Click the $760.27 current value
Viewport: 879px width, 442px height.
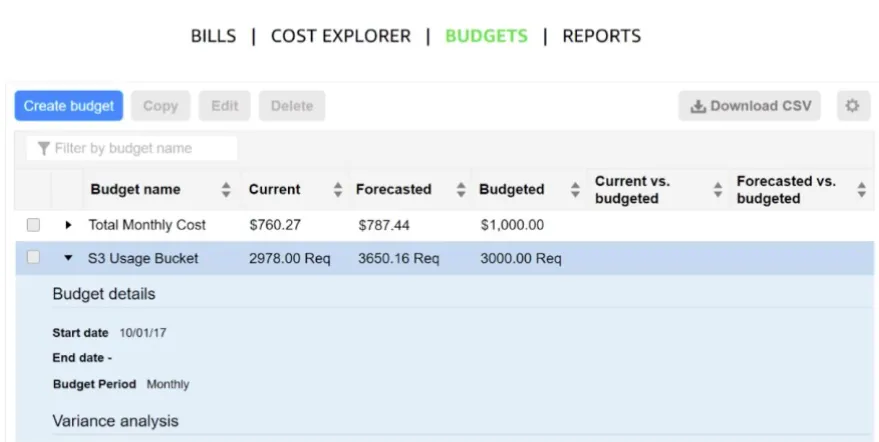pyautogui.click(x=275, y=225)
